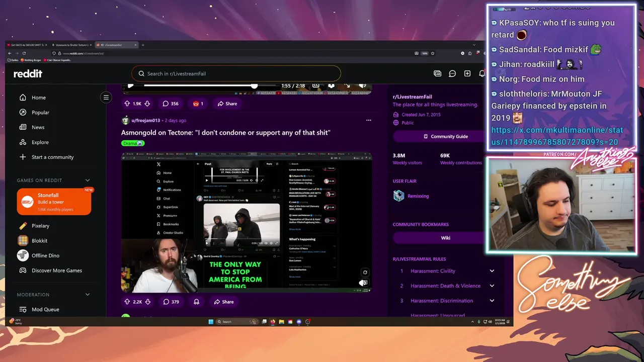The width and height of the screenshot is (644, 362).
Task: Open the 356 comments thread
Action: 171,104
